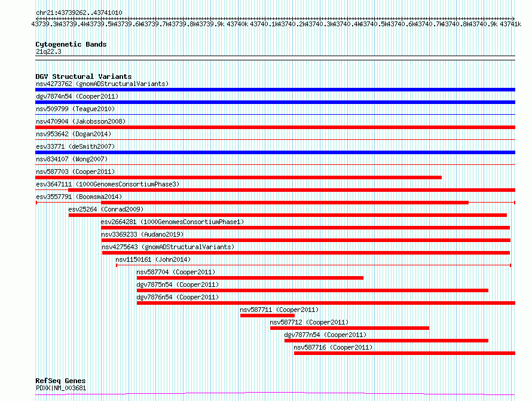Click the red bar under esv3557791
The width and height of the screenshot is (532, 401).
click(x=285, y=203)
